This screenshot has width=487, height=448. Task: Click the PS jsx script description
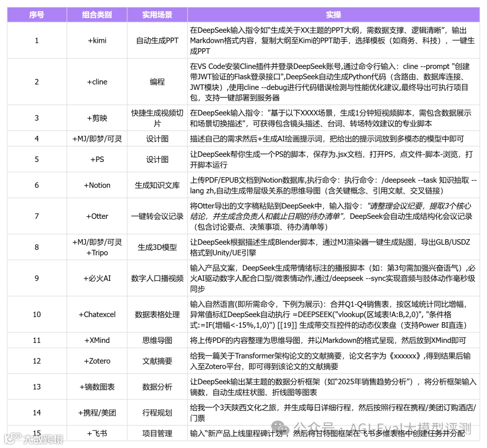click(x=334, y=159)
